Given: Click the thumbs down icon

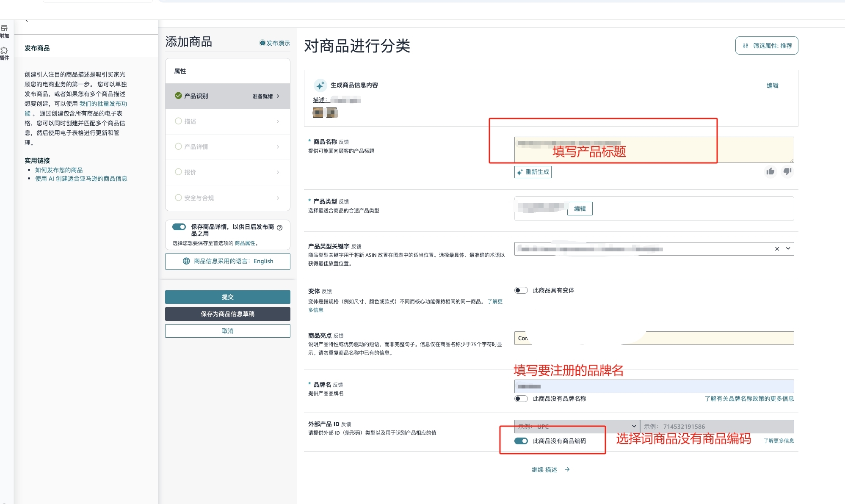Looking at the screenshot, I should [787, 171].
